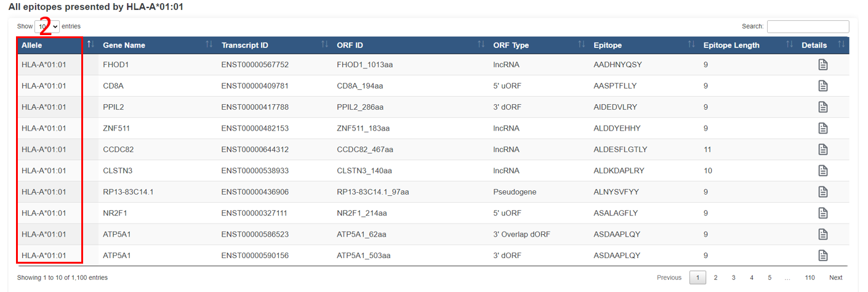
Task: Show details for CCDC82 epitope
Action: coord(822,149)
